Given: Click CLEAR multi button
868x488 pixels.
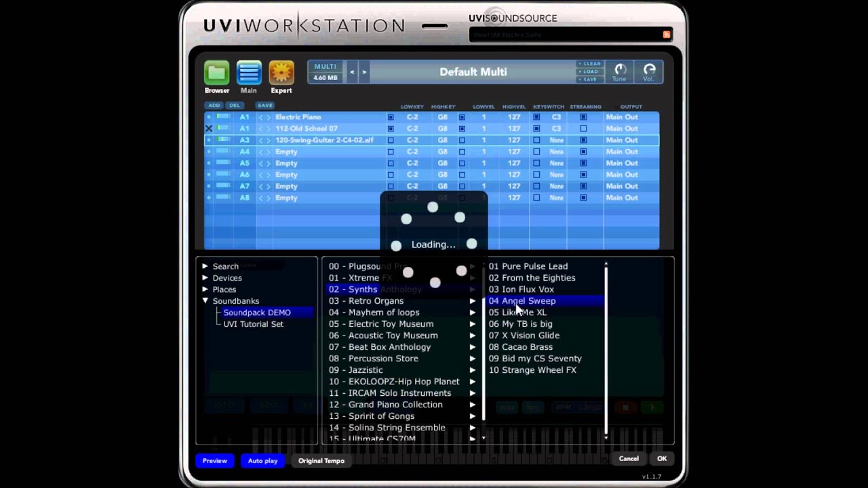Looking at the screenshot, I should (590, 64).
